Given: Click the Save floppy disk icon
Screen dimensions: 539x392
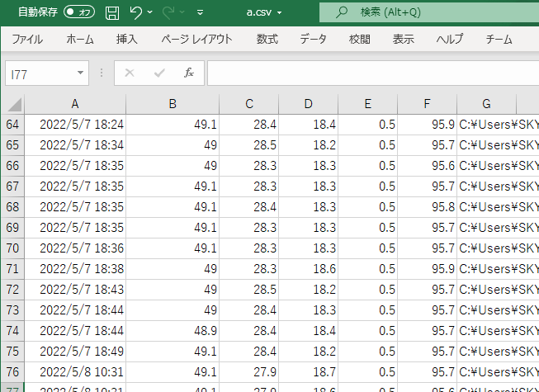Looking at the screenshot, I should (112, 12).
